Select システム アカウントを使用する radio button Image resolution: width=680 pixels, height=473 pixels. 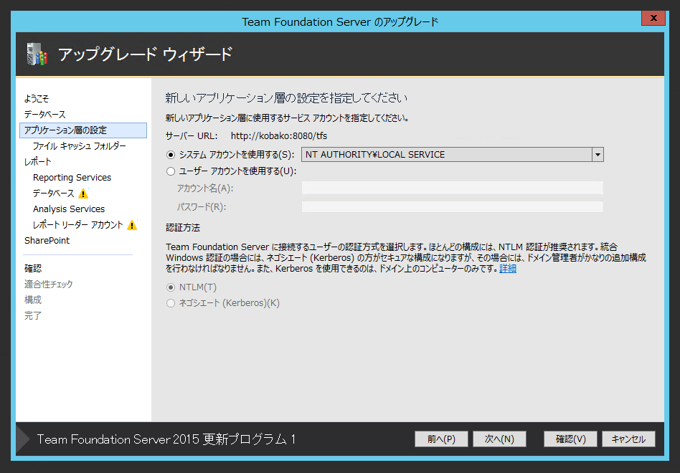[x=171, y=155]
